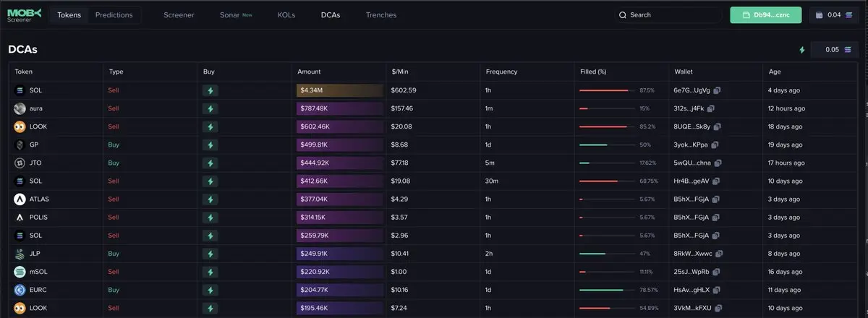Copy wallet address 8RkW...Xwwc
The height and width of the screenshot is (318, 868).
pos(718,254)
